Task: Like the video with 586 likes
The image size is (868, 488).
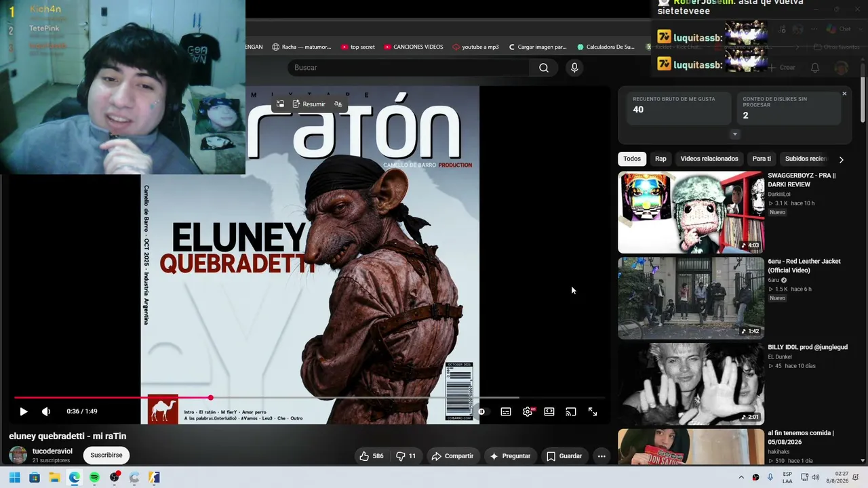Action: pos(372,456)
